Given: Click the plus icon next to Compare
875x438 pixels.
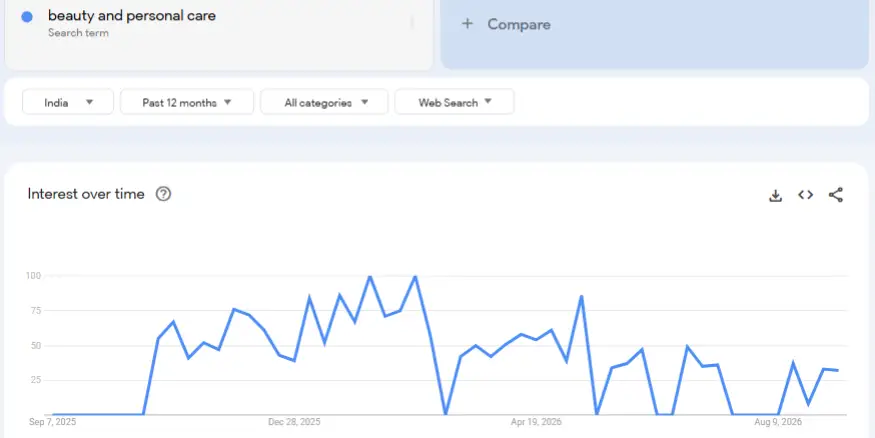Looking at the screenshot, I should coord(467,23).
